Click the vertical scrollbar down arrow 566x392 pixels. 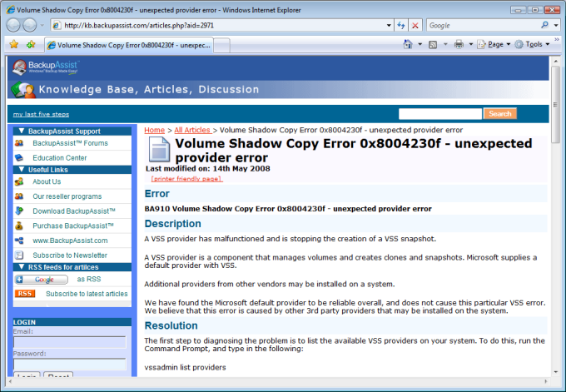pyautogui.click(x=557, y=373)
